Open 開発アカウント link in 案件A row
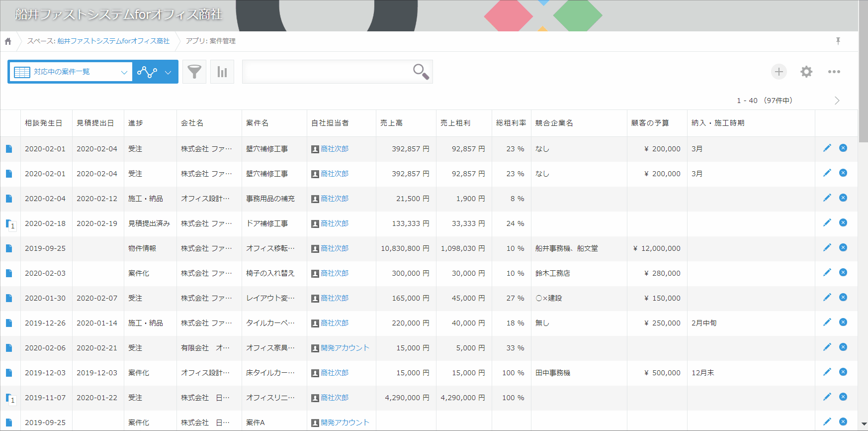The width and height of the screenshot is (868, 431). pos(345,423)
